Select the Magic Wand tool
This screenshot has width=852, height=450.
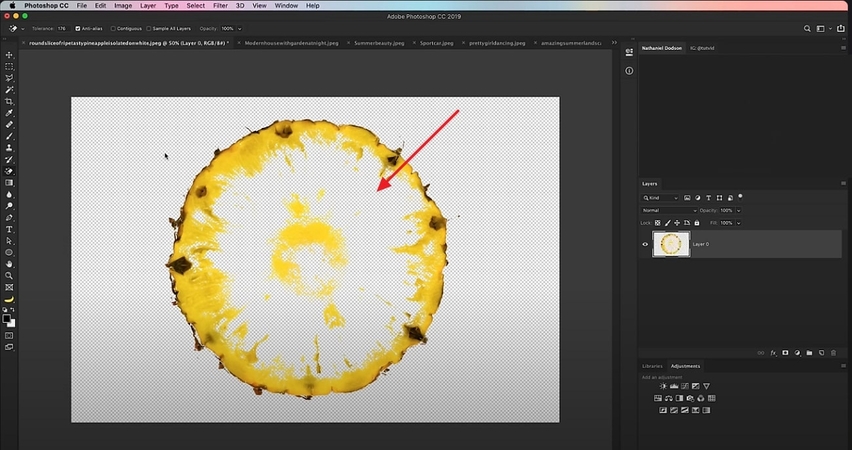[x=9, y=90]
